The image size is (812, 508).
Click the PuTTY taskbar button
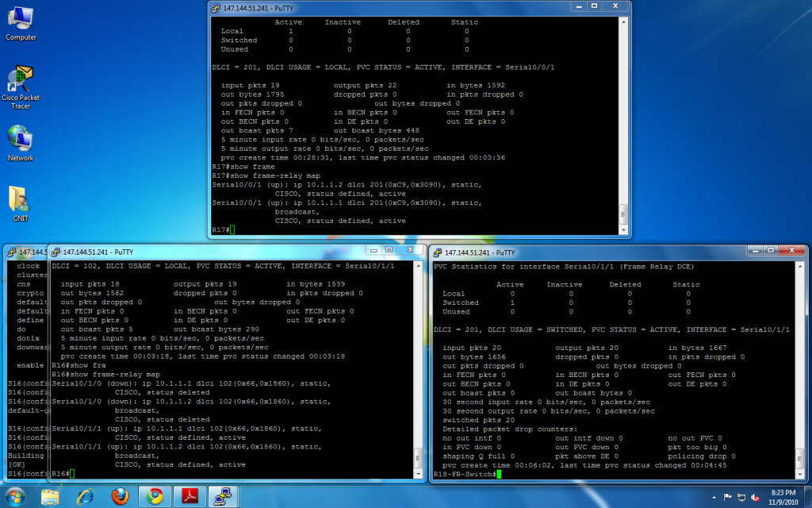click(x=224, y=497)
